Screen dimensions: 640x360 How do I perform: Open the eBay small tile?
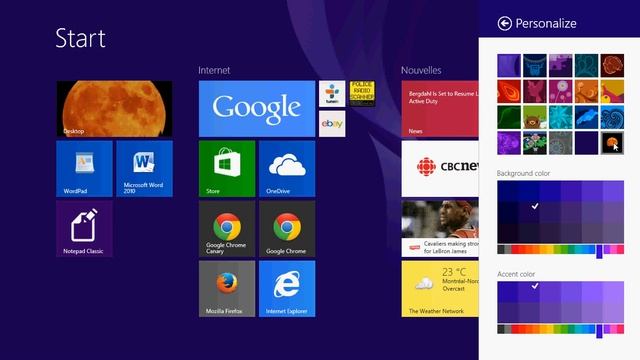[x=332, y=124]
